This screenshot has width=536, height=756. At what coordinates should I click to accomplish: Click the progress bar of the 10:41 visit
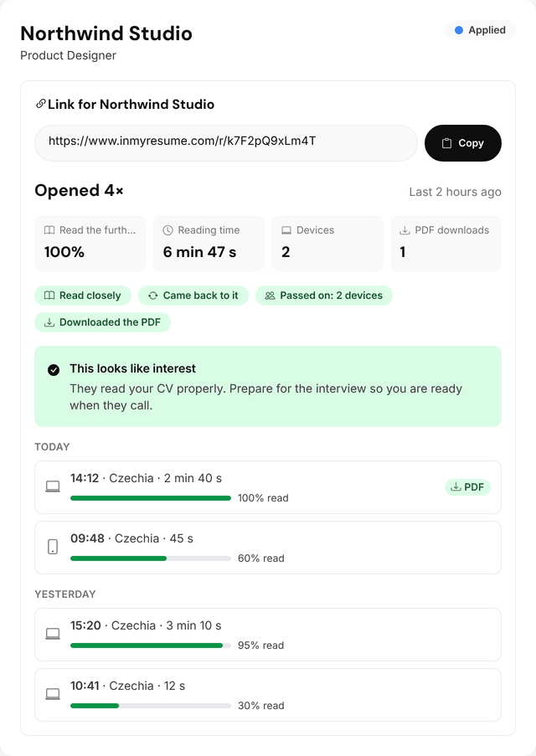click(x=151, y=706)
